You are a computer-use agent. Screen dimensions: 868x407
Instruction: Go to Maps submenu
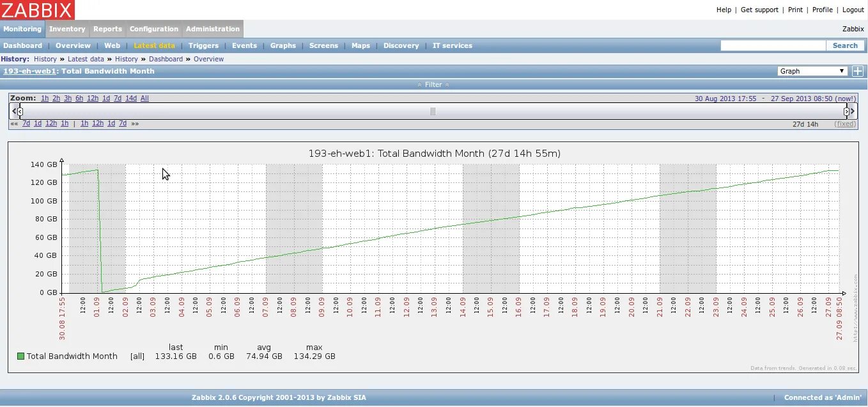pyautogui.click(x=360, y=45)
